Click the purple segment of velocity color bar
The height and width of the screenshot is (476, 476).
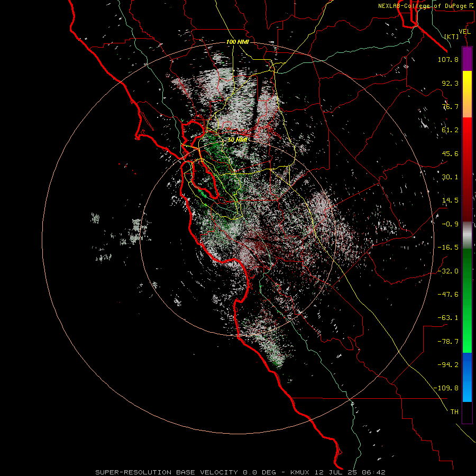[x=467, y=59]
